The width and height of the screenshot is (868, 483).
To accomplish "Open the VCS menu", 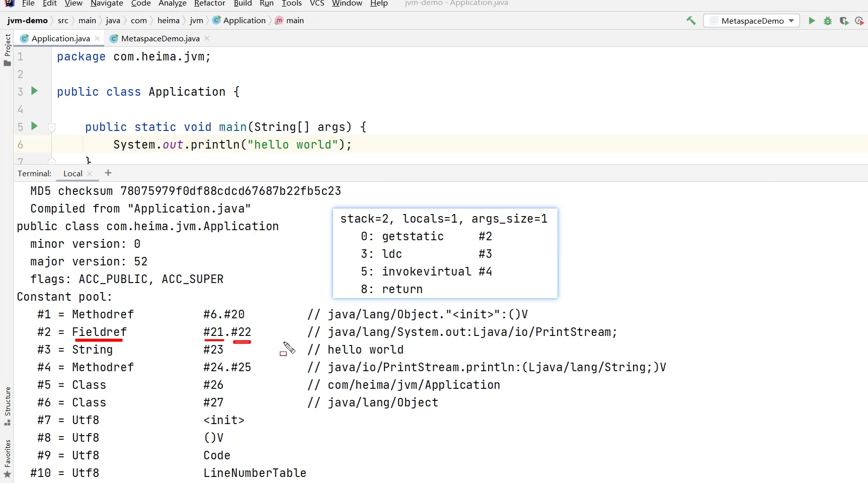I will pos(317,4).
